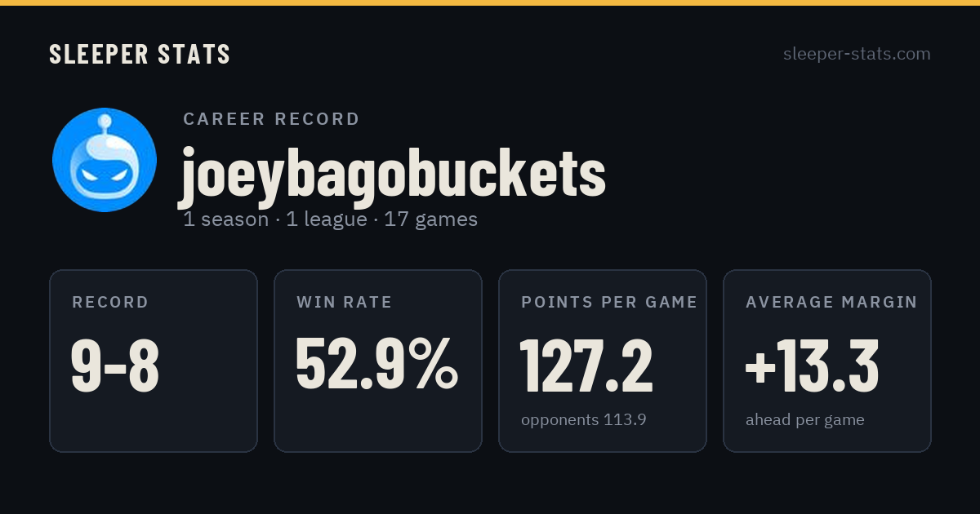This screenshot has width=980, height=514.
Task: Open the sleeper-stats.com link
Action: [x=857, y=54]
